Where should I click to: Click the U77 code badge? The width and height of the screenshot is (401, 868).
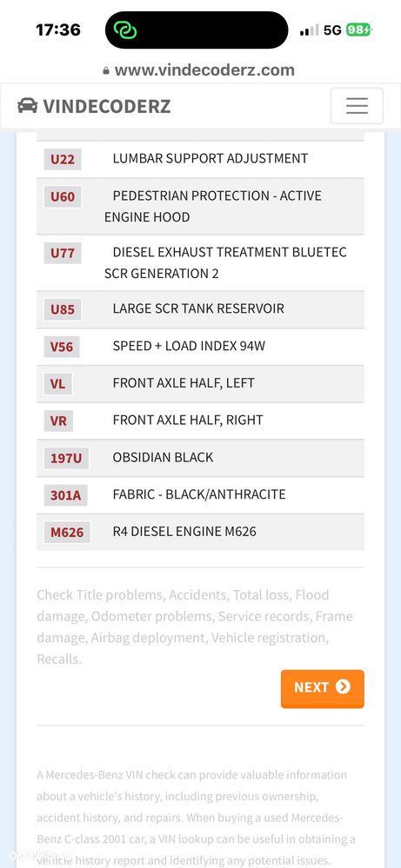pos(63,254)
